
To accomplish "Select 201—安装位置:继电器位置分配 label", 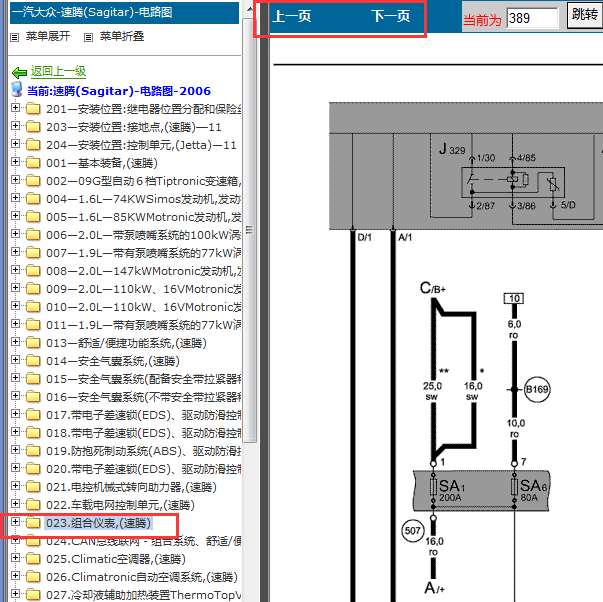I will pyautogui.click(x=144, y=109).
